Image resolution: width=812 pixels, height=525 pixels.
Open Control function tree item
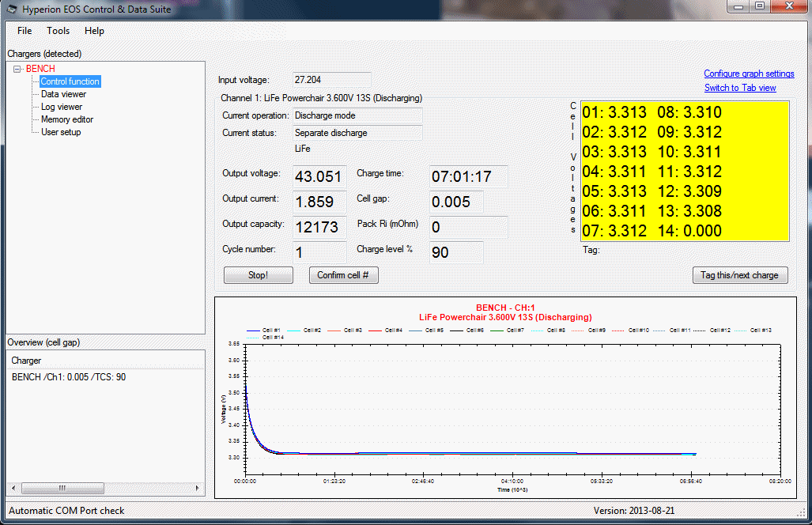click(70, 81)
